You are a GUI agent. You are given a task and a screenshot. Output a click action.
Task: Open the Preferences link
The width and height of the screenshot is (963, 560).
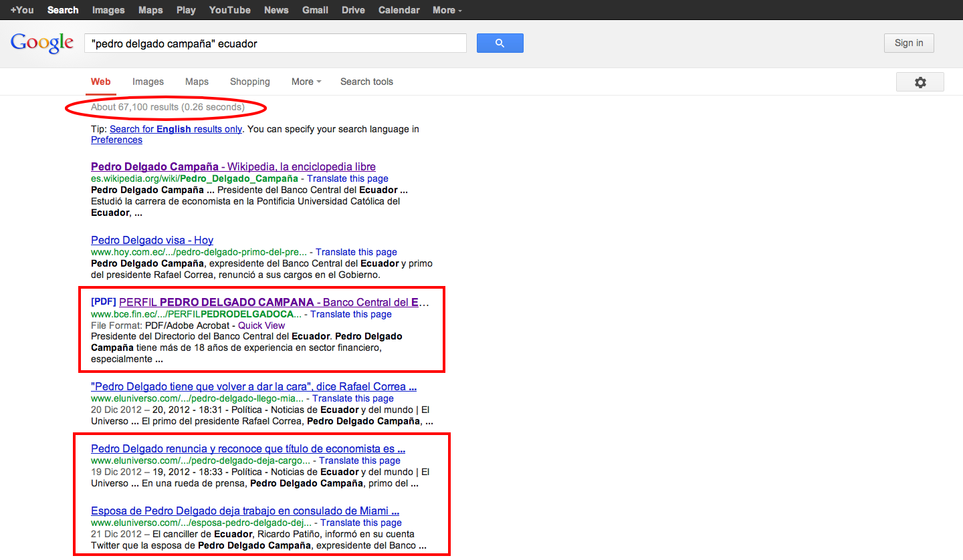click(x=116, y=140)
